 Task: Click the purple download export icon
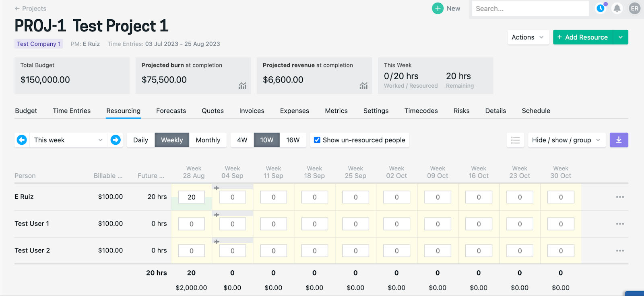click(x=619, y=140)
